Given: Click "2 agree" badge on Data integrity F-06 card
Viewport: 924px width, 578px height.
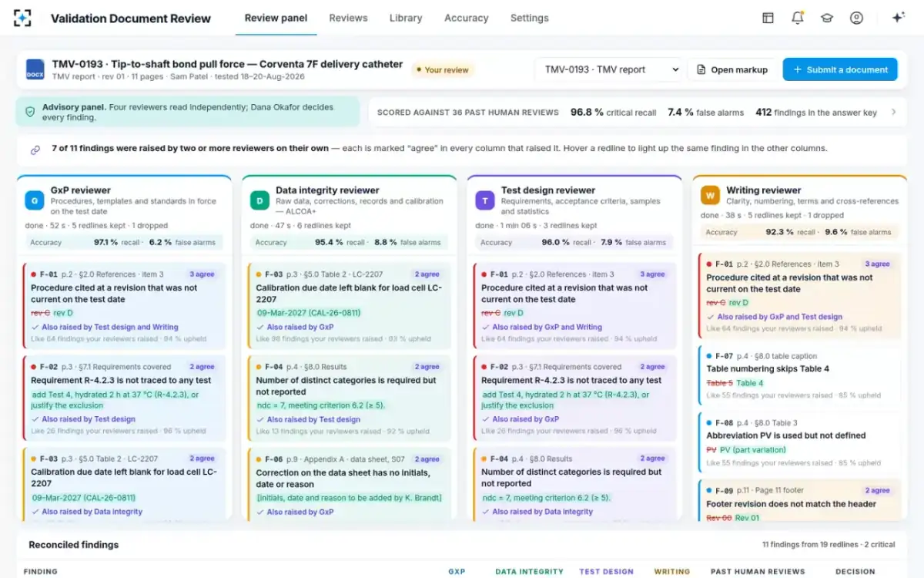Looking at the screenshot, I should tap(427, 459).
